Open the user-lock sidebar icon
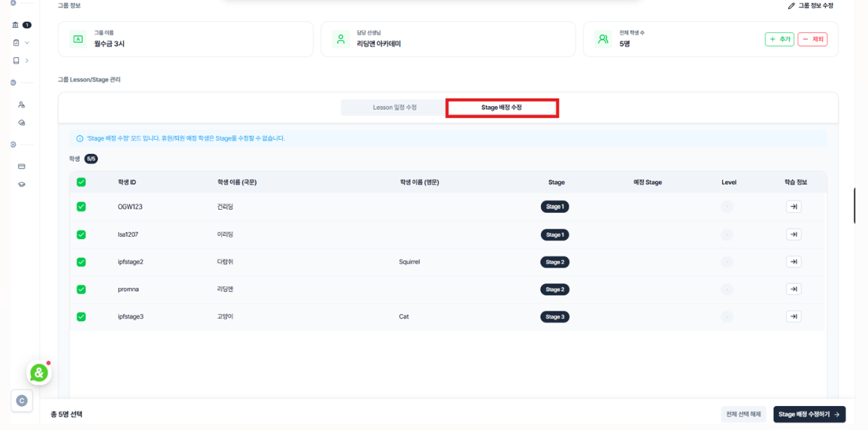Image resolution: width=868 pixels, height=430 pixels. pos(22,104)
